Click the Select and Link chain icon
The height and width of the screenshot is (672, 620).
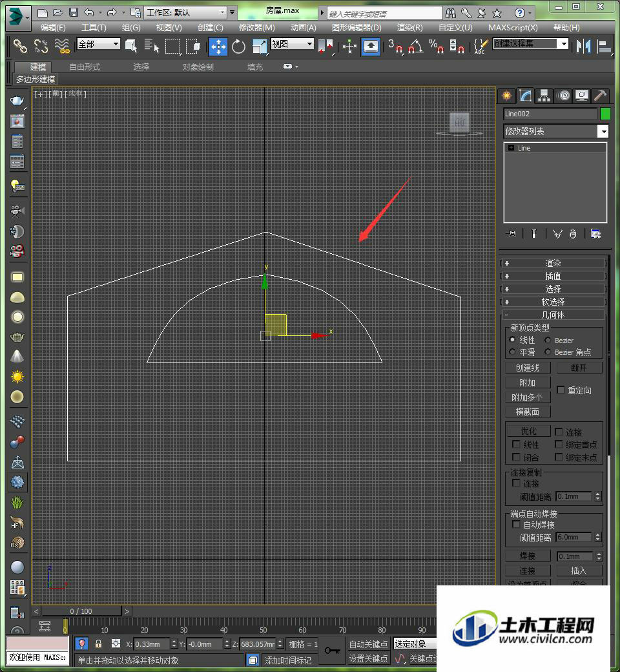(x=20, y=46)
